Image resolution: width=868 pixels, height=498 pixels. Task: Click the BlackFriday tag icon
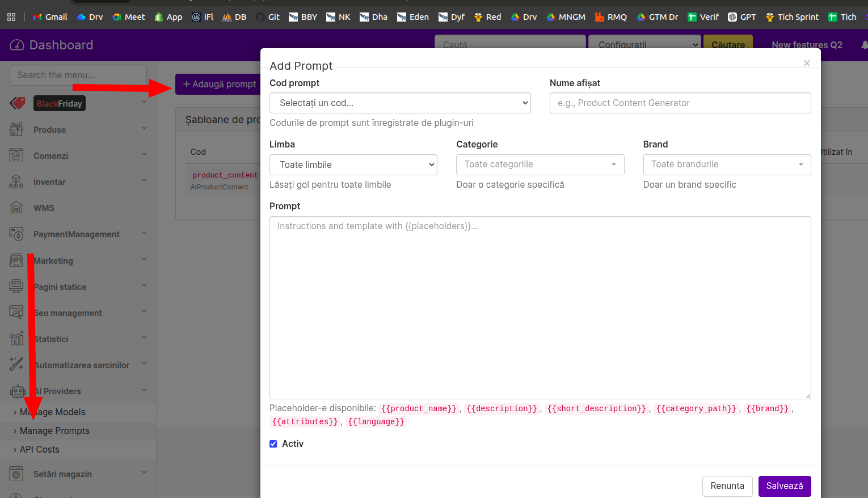[x=18, y=103]
